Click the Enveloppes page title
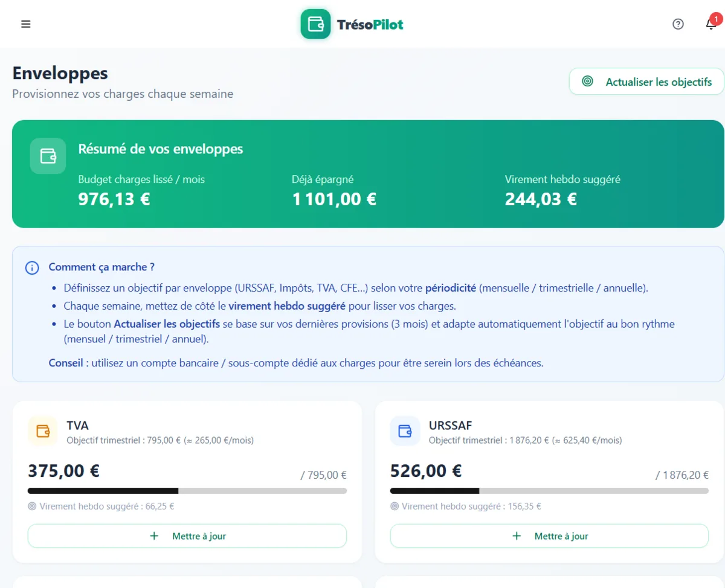Viewport: 725px width, 588px height. pyautogui.click(x=60, y=73)
